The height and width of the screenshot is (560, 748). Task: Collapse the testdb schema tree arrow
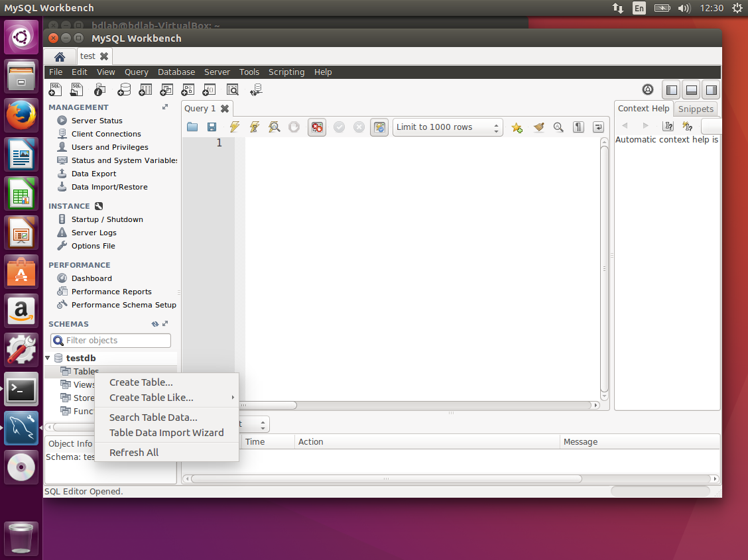tap(48, 358)
